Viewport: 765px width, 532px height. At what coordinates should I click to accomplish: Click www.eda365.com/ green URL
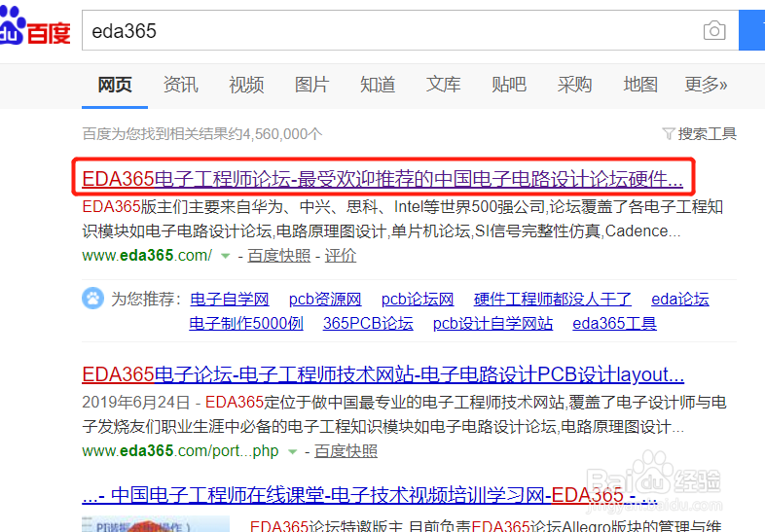pos(147,256)
